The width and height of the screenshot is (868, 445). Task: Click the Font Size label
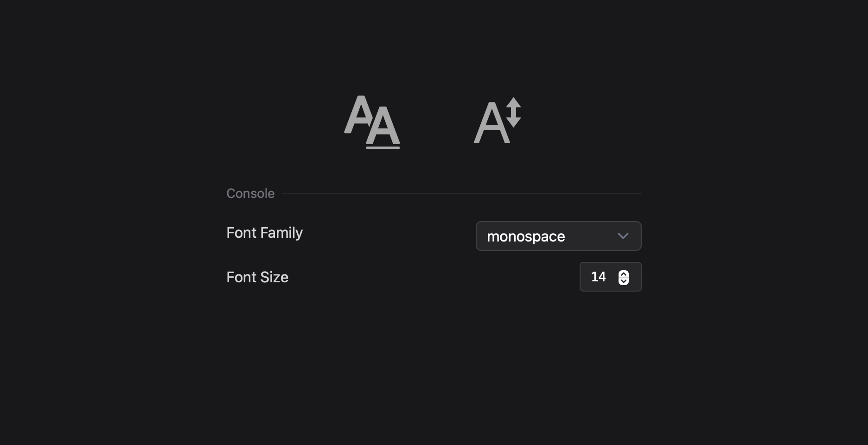tap(257, 277)
